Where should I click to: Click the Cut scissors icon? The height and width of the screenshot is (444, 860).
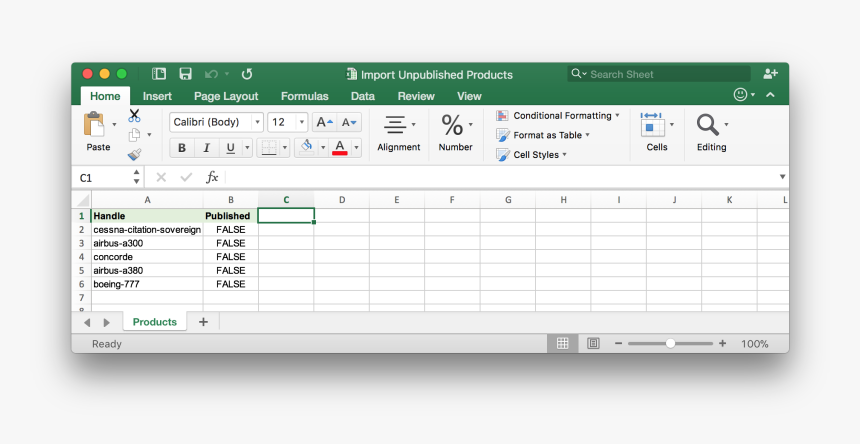(x=134, y=116)
